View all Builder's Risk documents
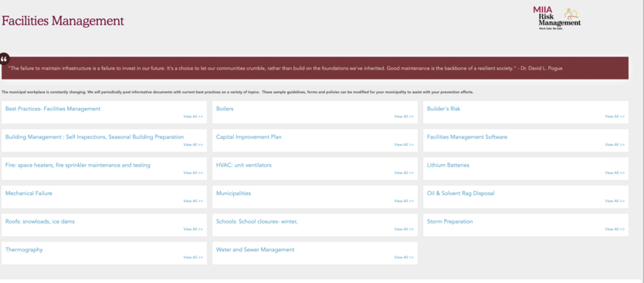This screenshot has width=644, height=283. coord(615,116)
